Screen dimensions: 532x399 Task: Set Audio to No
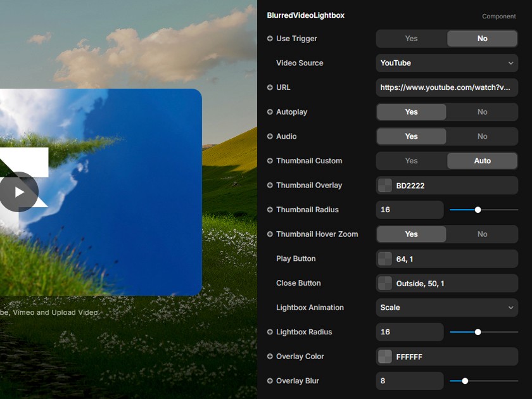pyautogui.click(x=482, y=136)
